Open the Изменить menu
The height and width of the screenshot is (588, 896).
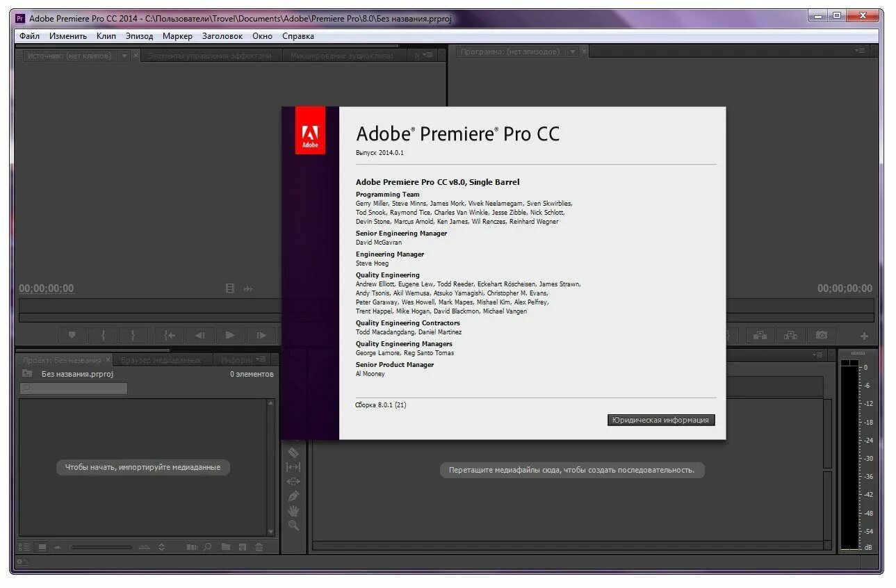coord(68,36)
